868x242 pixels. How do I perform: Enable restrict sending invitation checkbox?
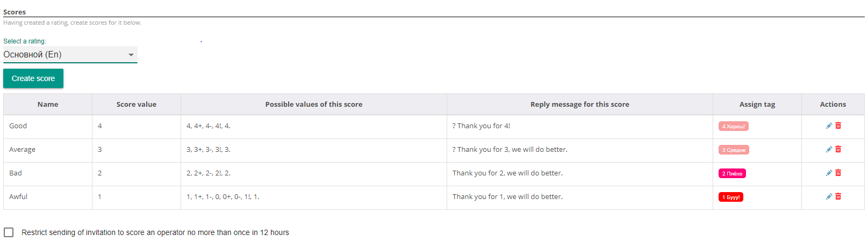pos(9,232)
